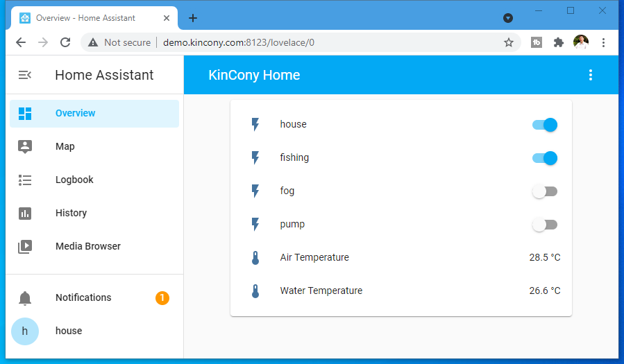The height and width of the screenshot is (364, 624).
Task: Bookmark this page with star icon
Action: (509, 42)
